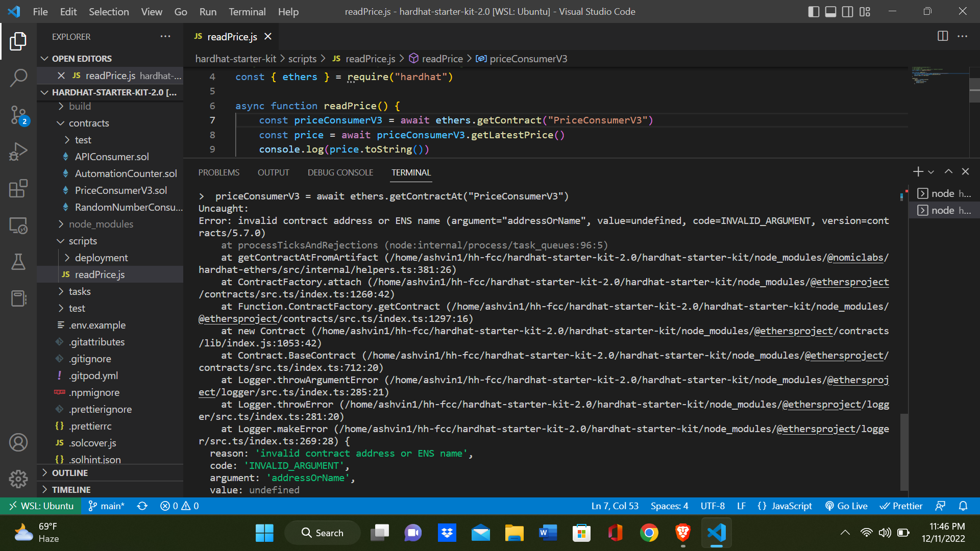Click the feedback/remote person icon in status bar
Image resolution: width=980 pixels, height=551 pixels.
(x=940, y=506)
